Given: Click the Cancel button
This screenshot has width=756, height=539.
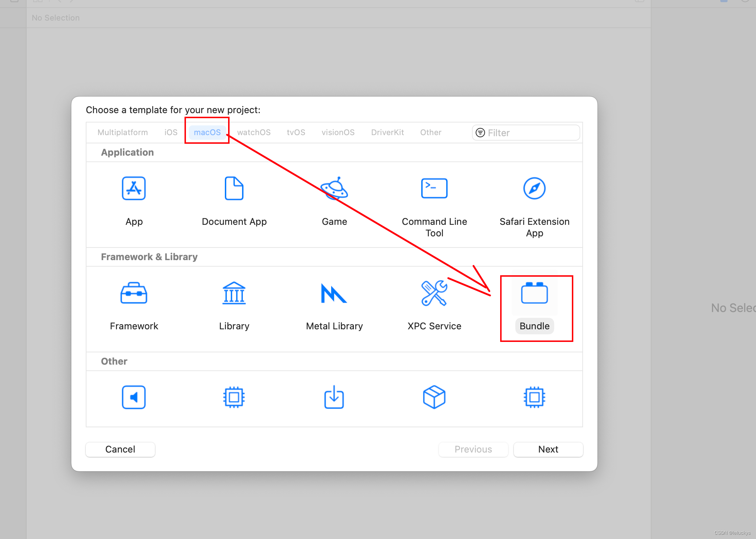Looking at the screenshot, I should (x=120, y=449).
